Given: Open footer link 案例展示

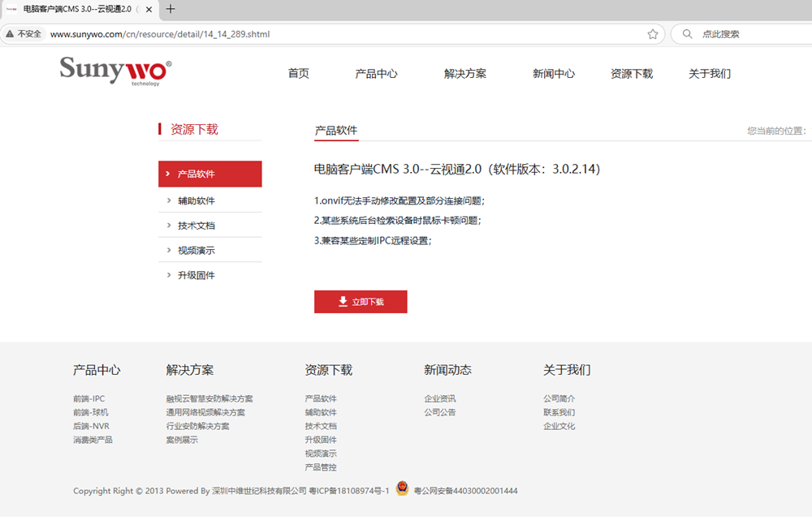Looking at the screenshot, I should pos(182,440).
